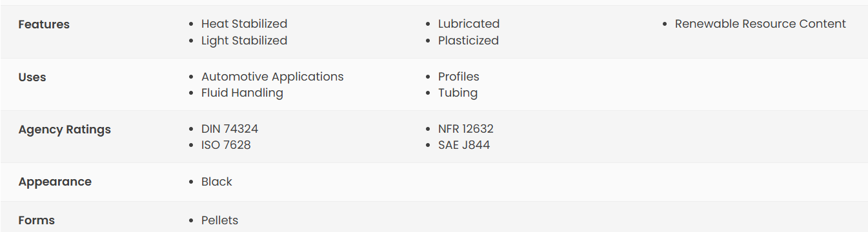
Task: Click the Lubricated feature item
Action: click(x=469, y=24)
